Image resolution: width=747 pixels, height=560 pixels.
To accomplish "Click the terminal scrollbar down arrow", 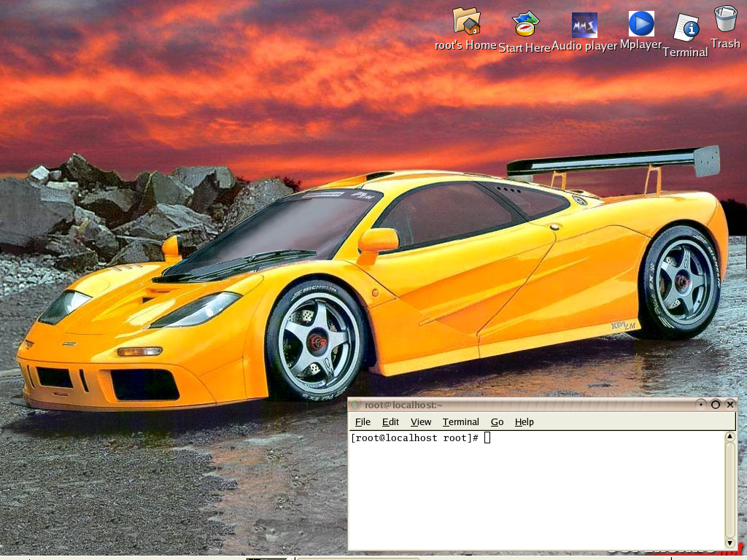I will [x=729, y=543].
